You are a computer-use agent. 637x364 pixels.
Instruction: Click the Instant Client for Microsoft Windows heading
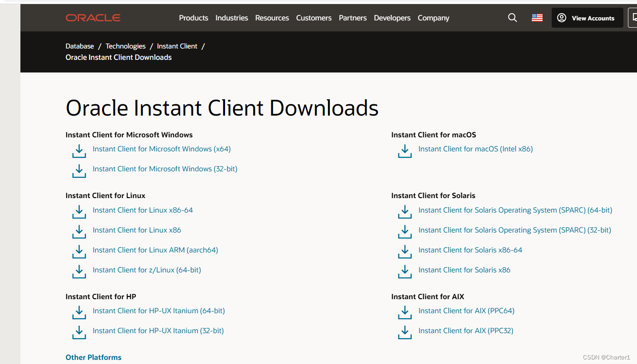[x=129, y=135]
